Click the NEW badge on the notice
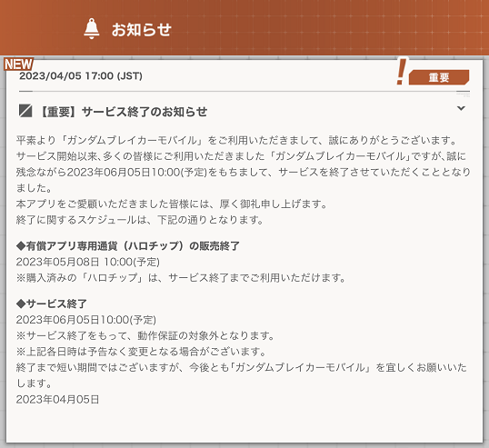 point(18,65)
